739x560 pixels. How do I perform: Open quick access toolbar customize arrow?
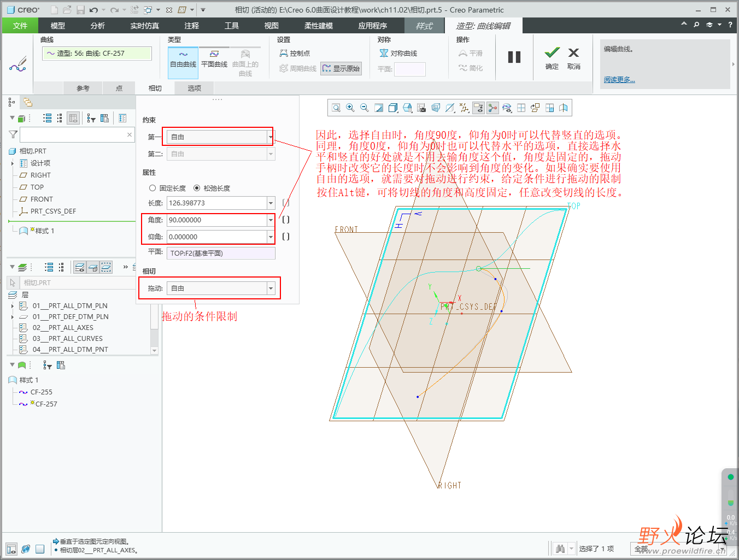tap(203, 10)
